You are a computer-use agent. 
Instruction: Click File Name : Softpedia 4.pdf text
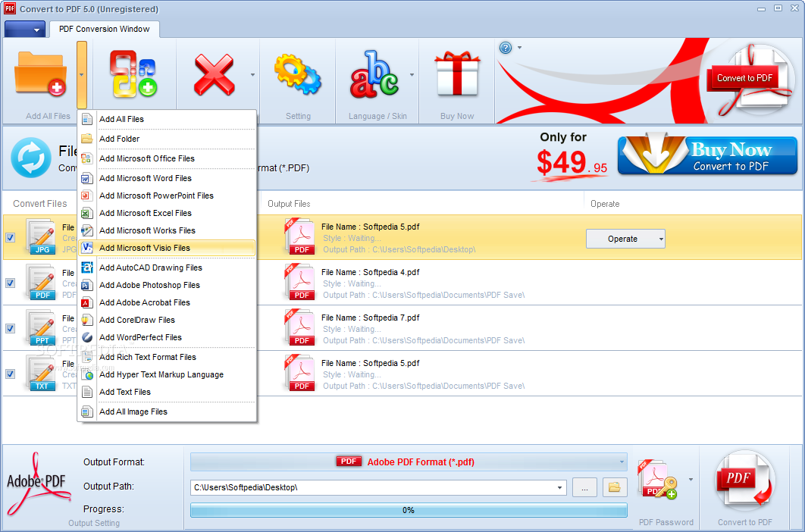pos(370,272)
